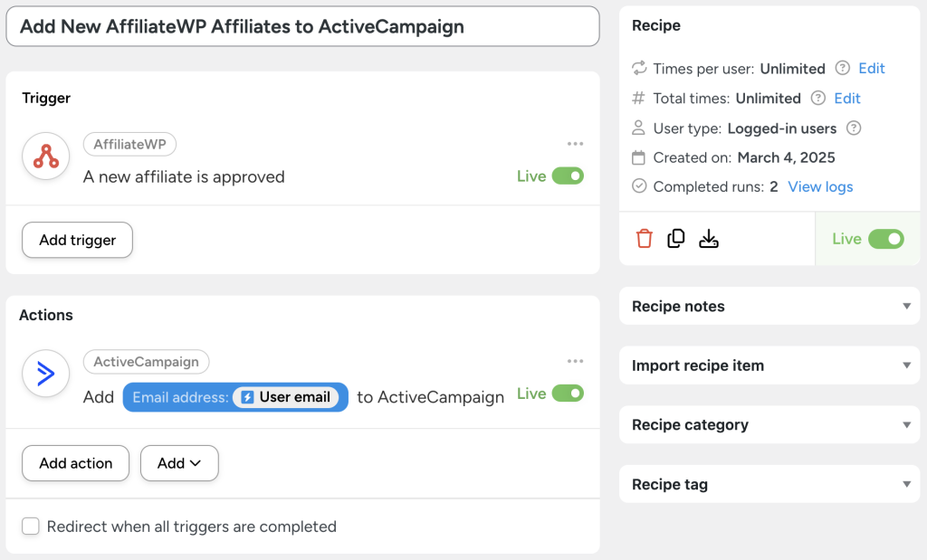
Task: Open help tooltip next to Times per user
Action: click(844, 68)
